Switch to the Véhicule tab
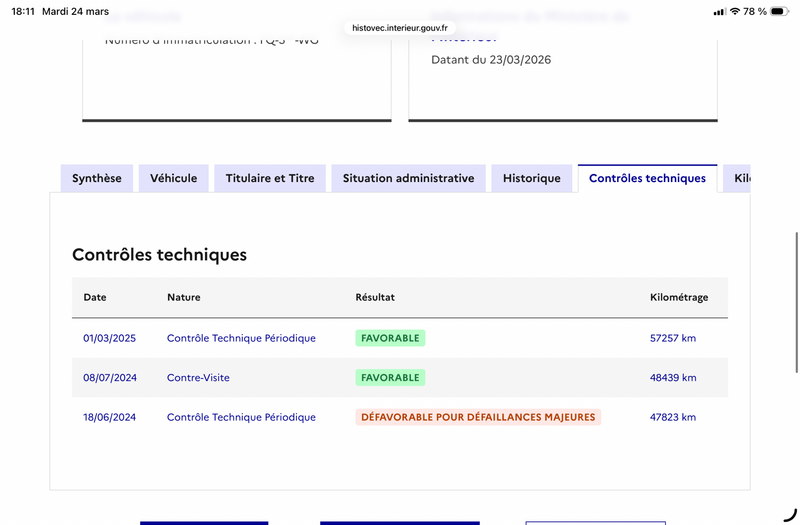The height and width of the screenshot is (525, 800). (x=173, y=178)
